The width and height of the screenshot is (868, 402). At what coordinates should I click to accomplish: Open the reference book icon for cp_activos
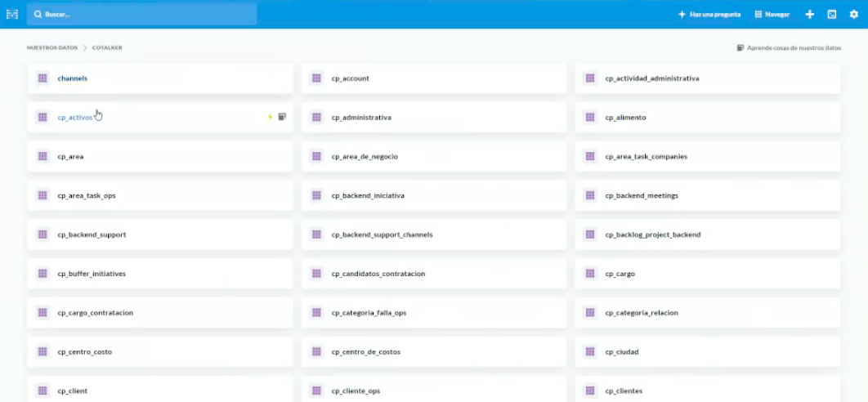pyautogui.click(x=282, y=117)
